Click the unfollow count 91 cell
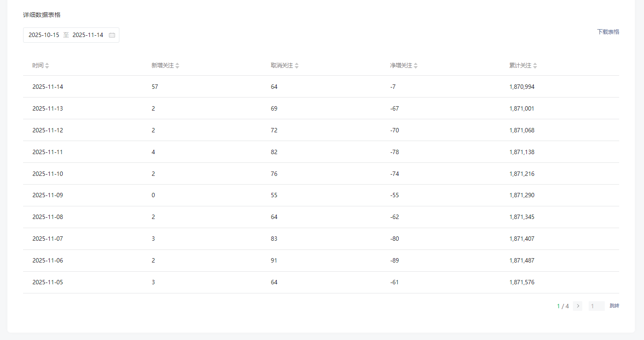Viewport: 644px width, 340px height. [x=274, y=260]
